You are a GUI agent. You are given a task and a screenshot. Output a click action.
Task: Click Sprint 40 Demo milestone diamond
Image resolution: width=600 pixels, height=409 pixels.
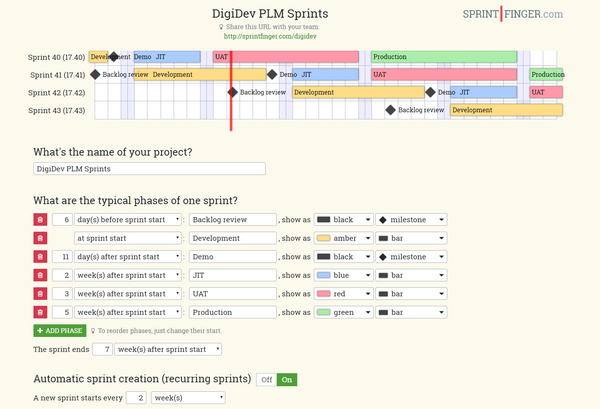(114, 57)
